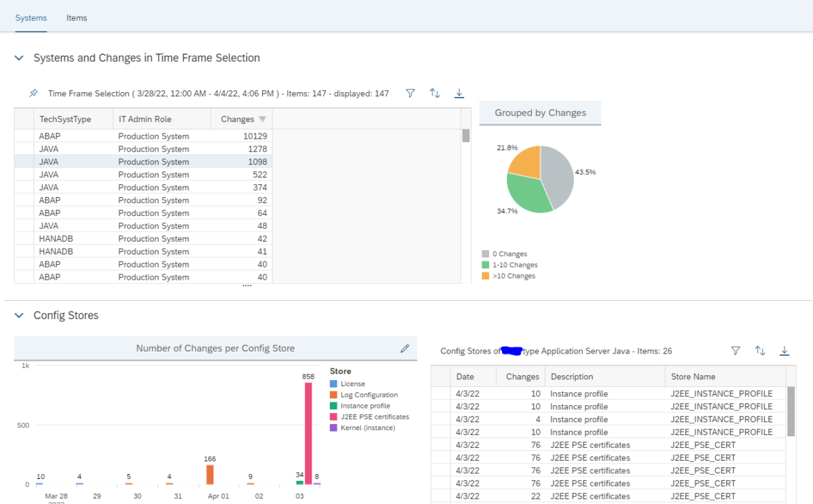Collapse the Config Stores section

(x=18, y=315)
